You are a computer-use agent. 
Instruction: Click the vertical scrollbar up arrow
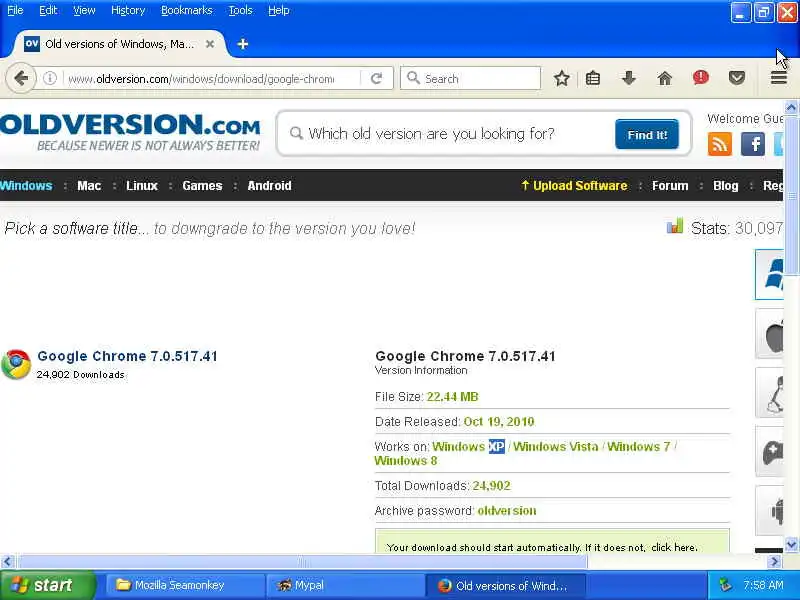(x=791, y=108)
